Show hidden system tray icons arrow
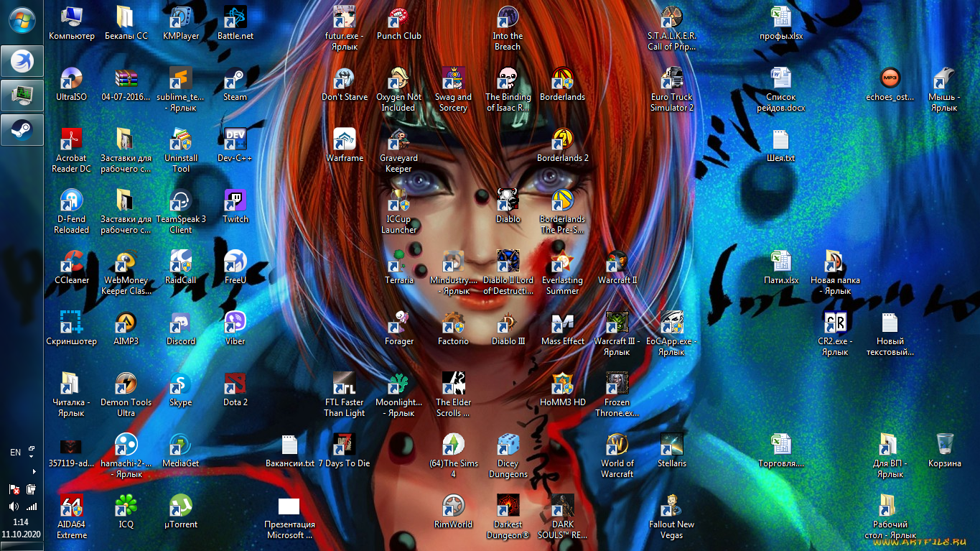 point(34,471)
